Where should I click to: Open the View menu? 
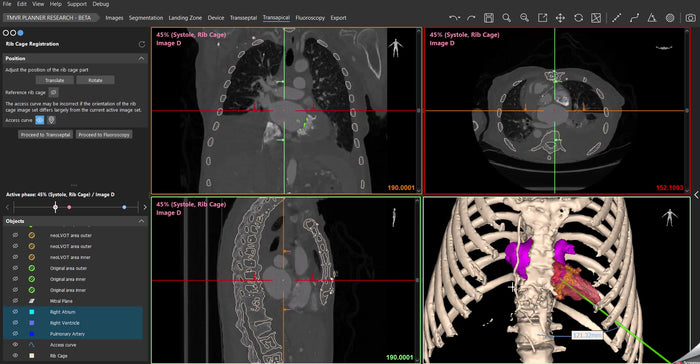tap(38, 4)
